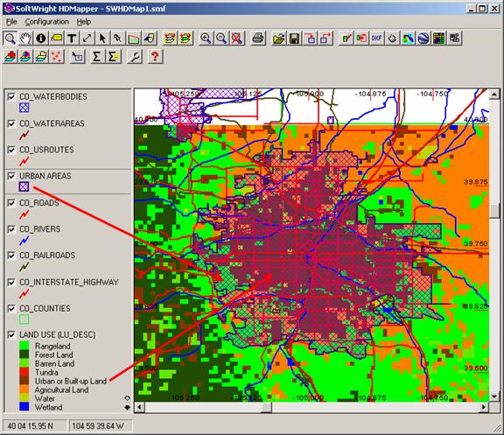Hide the CO_USROUTES layer
Screen dimensions: 504x435
[11, 150]
